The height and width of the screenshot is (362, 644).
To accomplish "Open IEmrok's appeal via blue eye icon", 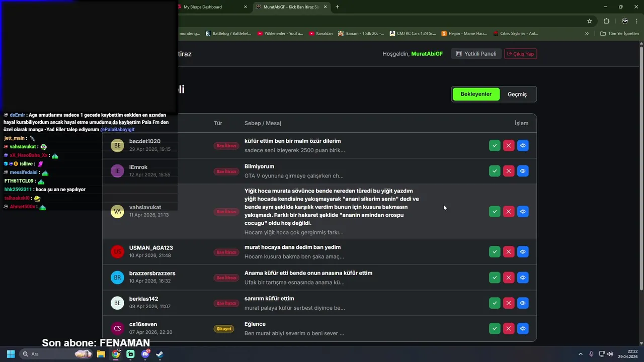I will coord(523,171).
